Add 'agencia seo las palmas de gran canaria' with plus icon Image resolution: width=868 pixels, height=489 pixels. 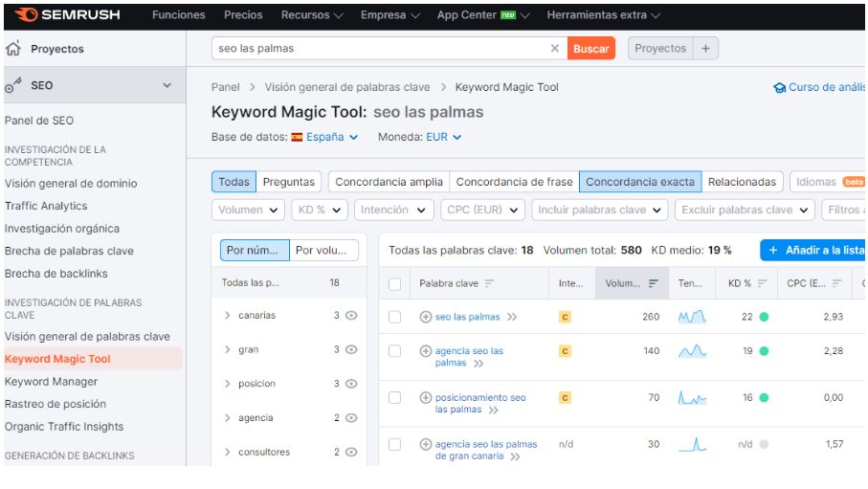click(425, 444)
